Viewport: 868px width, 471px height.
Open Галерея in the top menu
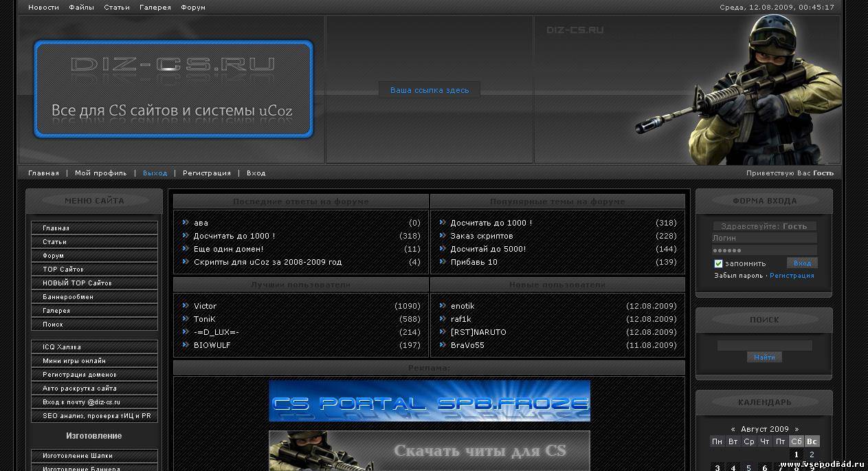155,8
